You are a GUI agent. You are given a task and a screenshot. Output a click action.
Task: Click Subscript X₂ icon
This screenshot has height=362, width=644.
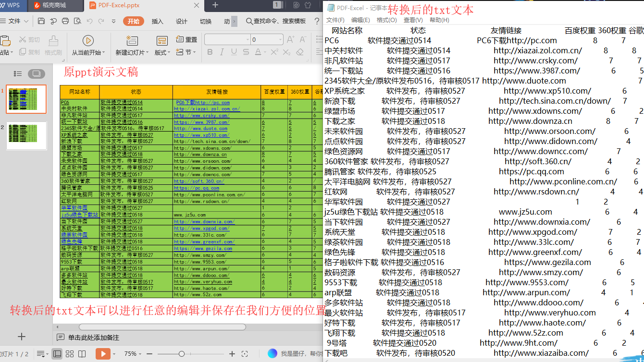287,52
